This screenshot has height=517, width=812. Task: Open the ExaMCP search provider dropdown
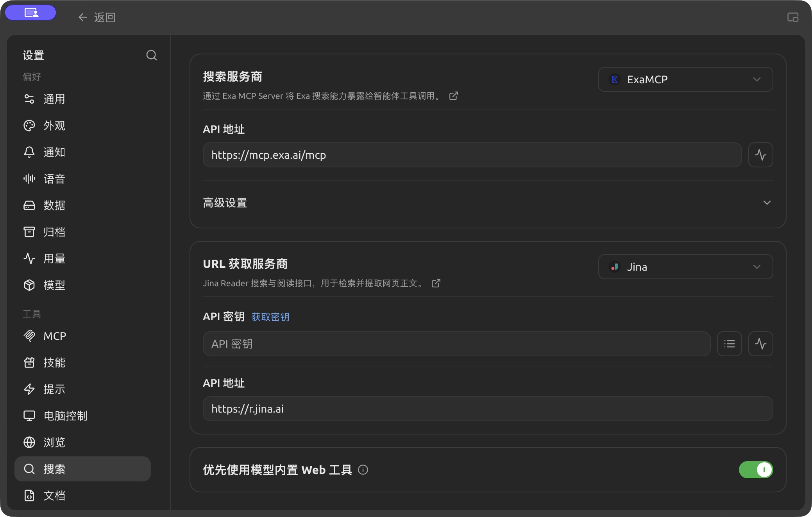(x=685, y=79)
